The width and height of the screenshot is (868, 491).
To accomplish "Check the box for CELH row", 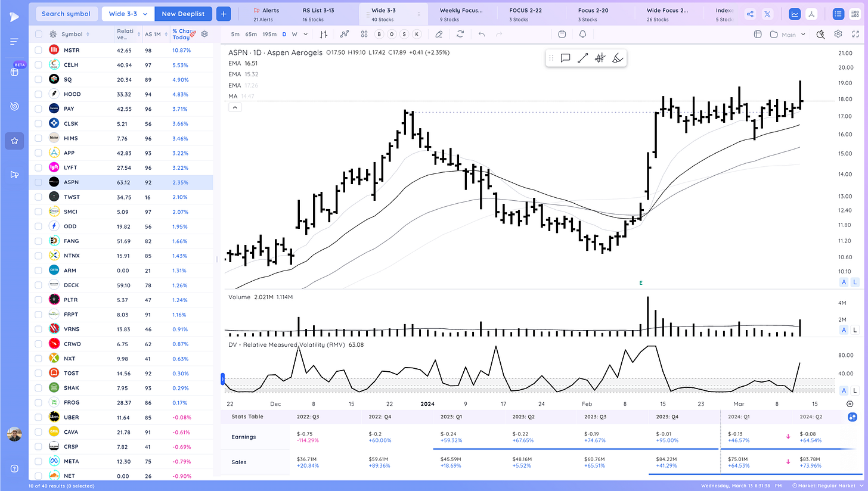I will click(39, 64).
